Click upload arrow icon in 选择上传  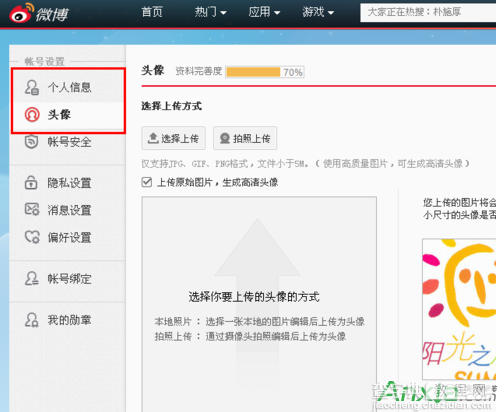(x=153, y=138)
